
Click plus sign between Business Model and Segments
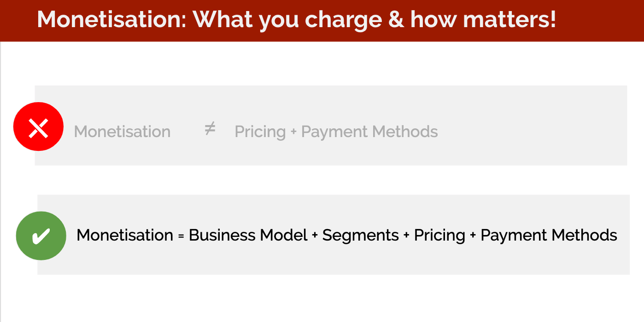pos(315,236)
